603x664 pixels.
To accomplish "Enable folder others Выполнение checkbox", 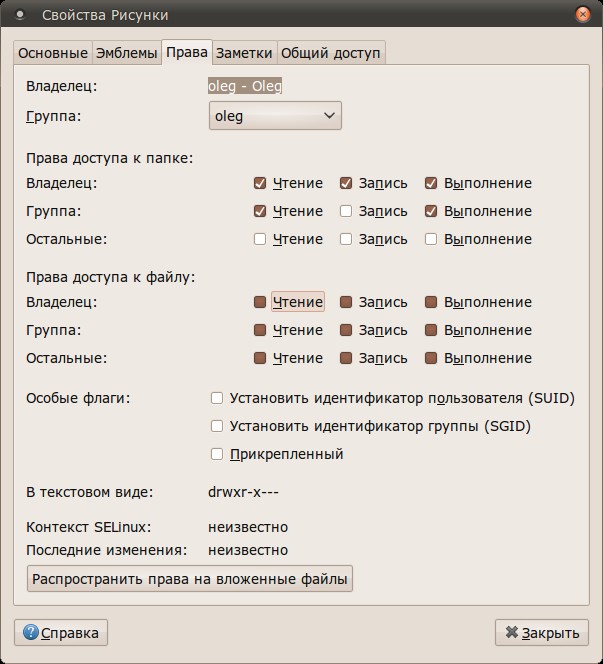I will [431, 239].
